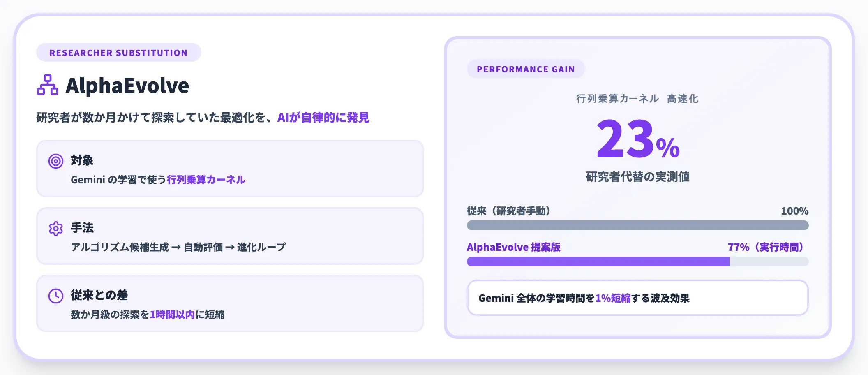868x375 pixels.
Task: Click the 1時間以内 highlighted text
Action: click(x=172, y=315)
